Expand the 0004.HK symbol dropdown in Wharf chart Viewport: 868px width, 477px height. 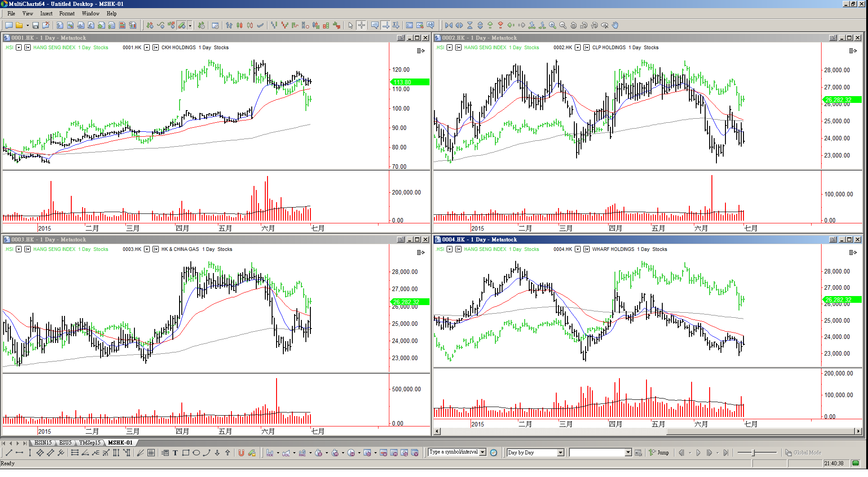point(577,249)
